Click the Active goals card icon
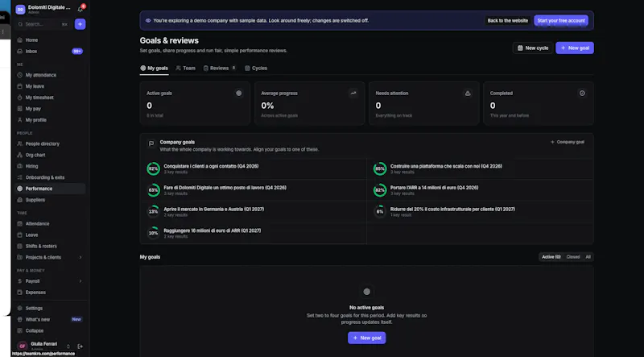The image size is (644, 357). point(238,93)
